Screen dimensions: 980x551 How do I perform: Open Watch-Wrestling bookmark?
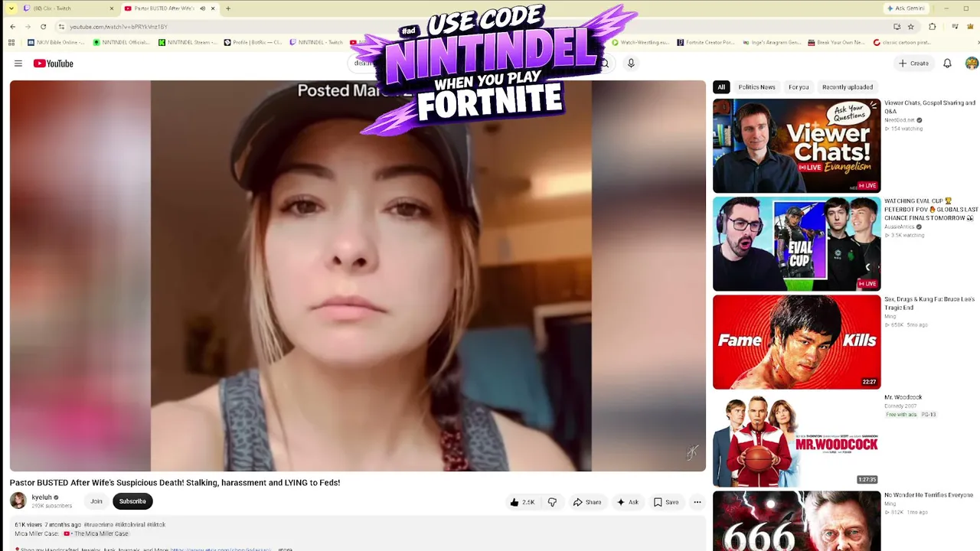point(641,43)
